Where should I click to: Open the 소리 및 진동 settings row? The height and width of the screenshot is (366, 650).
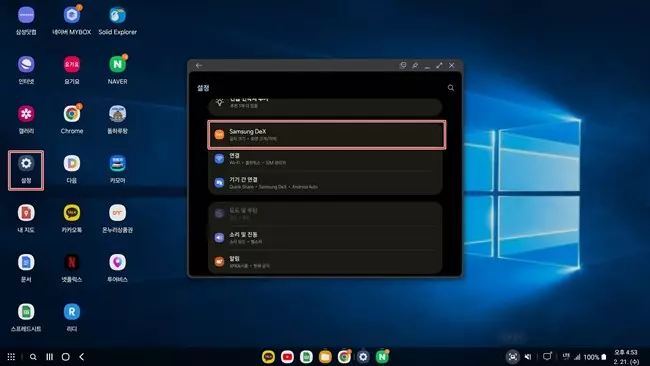[325, 238]
